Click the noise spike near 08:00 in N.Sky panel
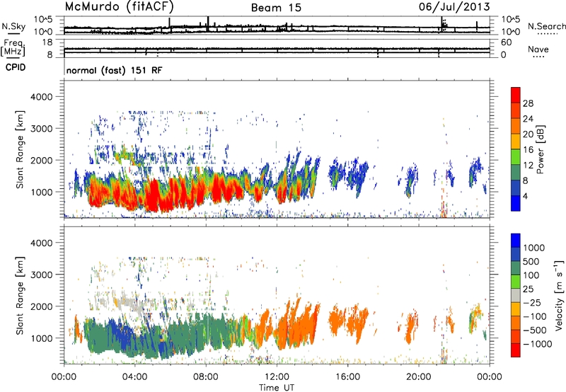The width and height of the screenshot is (566, 392). pyautogui.click(x=208, y=24)
